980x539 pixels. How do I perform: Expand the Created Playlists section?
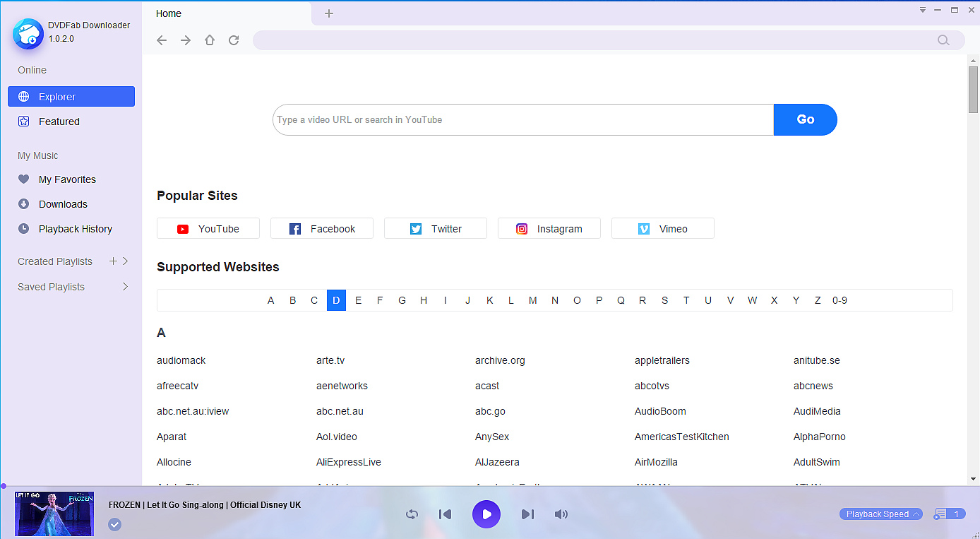pyautogui.click(x=126, y=261)
